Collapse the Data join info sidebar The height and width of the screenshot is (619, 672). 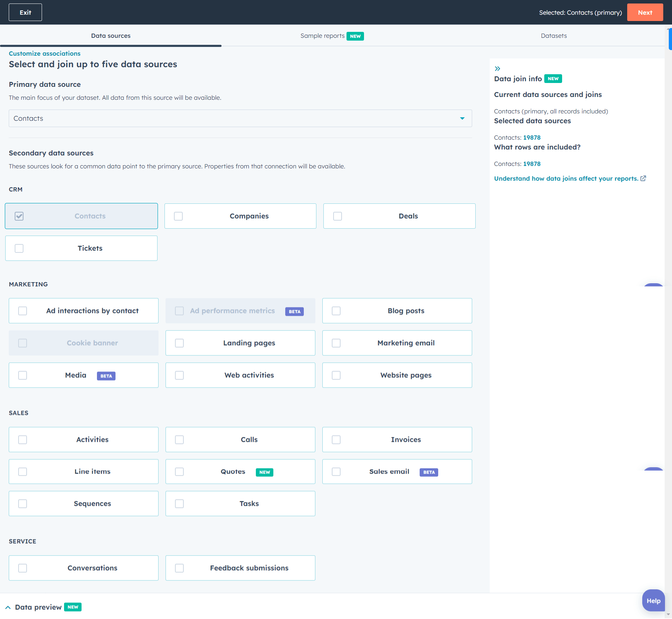497,69
